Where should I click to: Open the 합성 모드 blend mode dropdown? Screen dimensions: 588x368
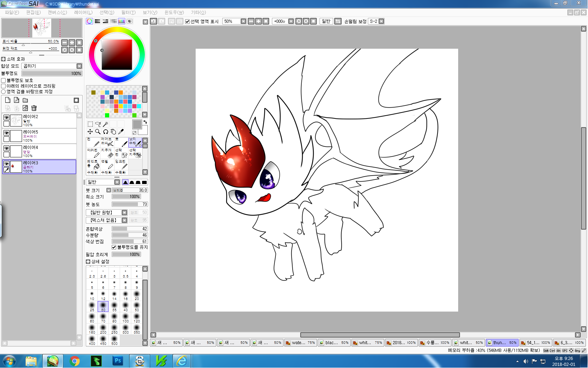click(x=52, y=66)
